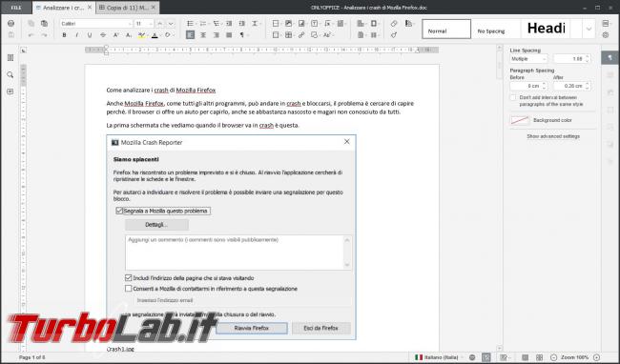Check 'Don't add interval between paragraphs' checkbox
Screen dimensions: 620x364
(513, 97)
